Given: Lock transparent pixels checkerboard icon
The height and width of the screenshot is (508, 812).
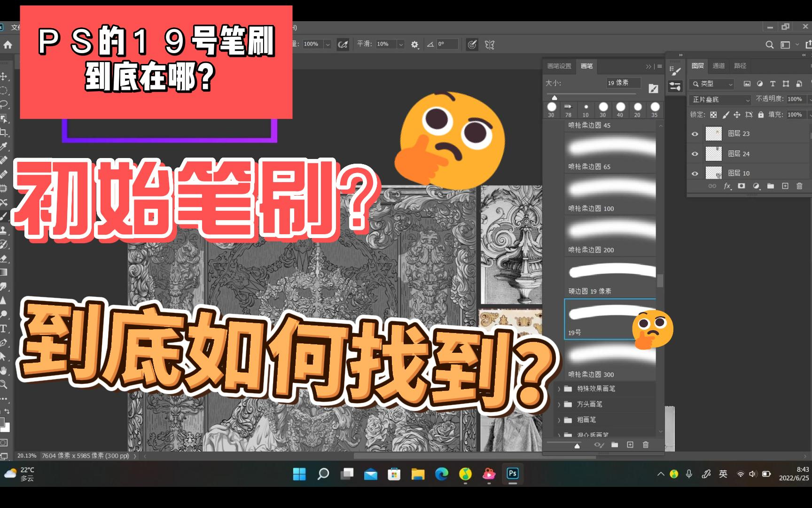Looking at the screenshot, I should 713,115.
